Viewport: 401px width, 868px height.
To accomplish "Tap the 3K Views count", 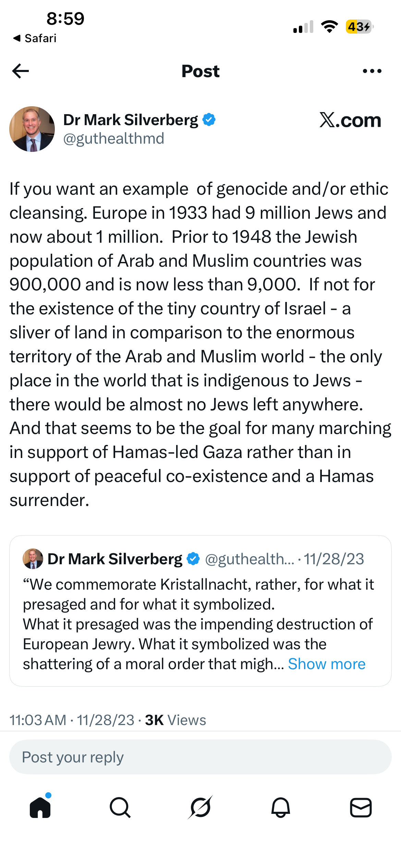I will (175, 720).
